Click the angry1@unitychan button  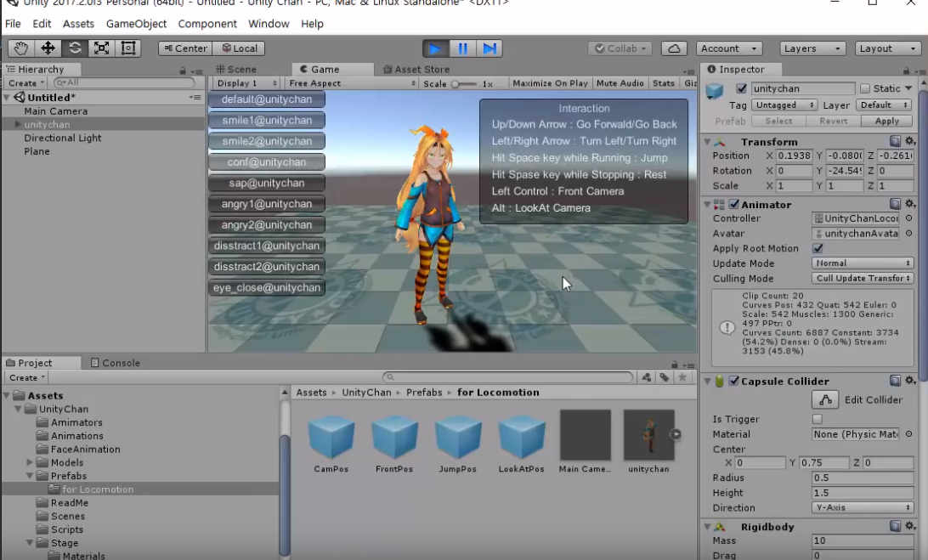pos(267,204)
